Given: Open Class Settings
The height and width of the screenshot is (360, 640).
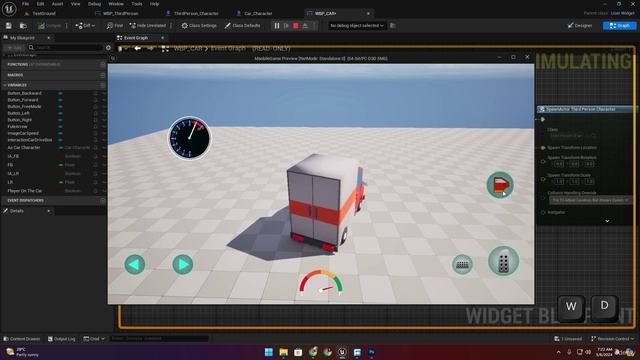Looking at the screenshot, I should coord(199,26).
